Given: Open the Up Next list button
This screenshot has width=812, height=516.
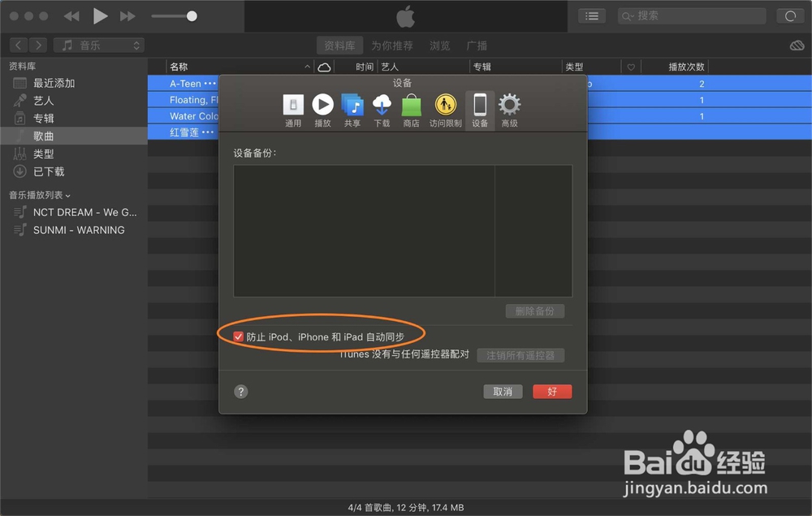Looking at the screenshot, I should click(x=592, y=16).
